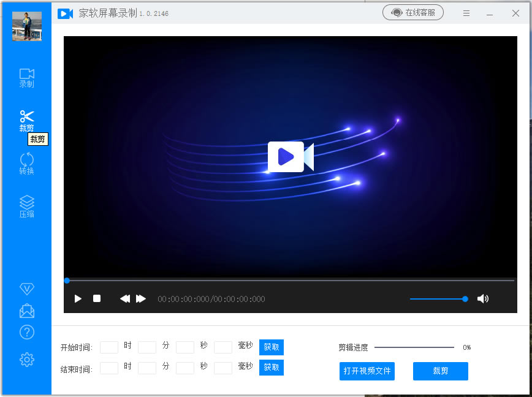
Task: Click the fast-forward control
Action: tap(142, 299)
